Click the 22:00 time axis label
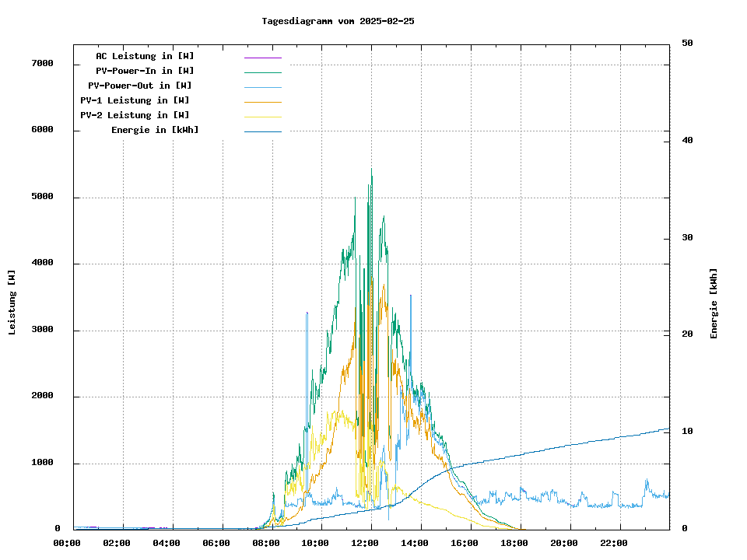The height and width of the screenshot is (560, 747). (614, 543)
